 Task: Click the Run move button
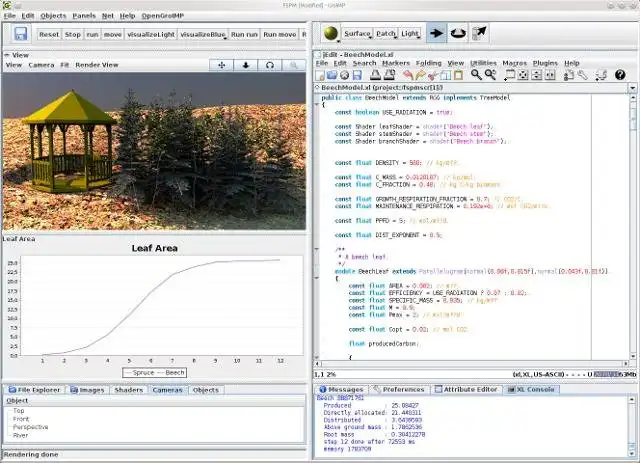coord(280,35)
